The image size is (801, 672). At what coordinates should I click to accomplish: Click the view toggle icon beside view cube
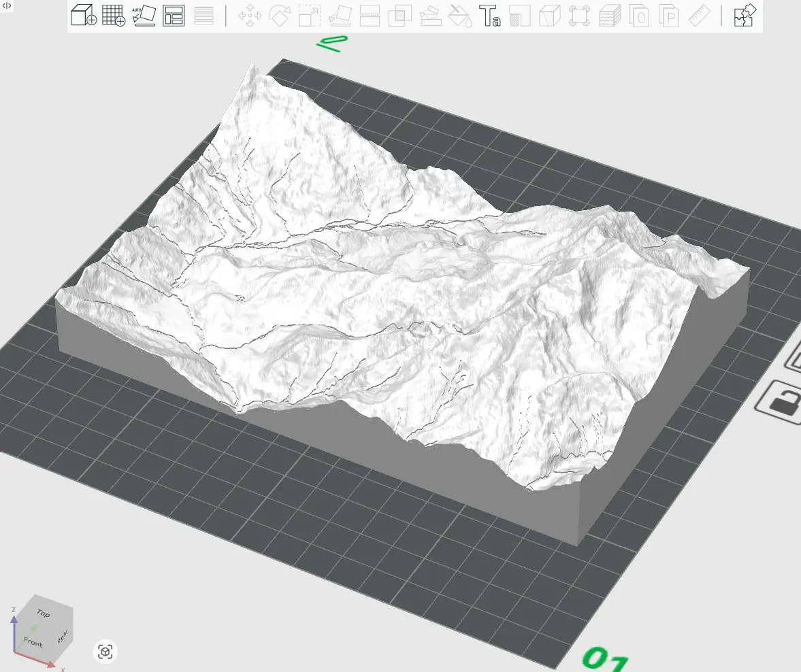point(105,652)
